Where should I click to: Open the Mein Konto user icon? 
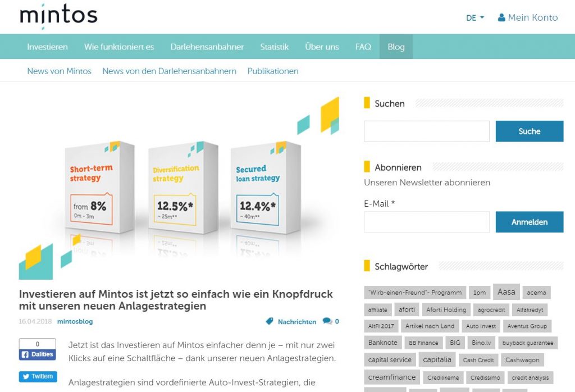click(501, 17)
